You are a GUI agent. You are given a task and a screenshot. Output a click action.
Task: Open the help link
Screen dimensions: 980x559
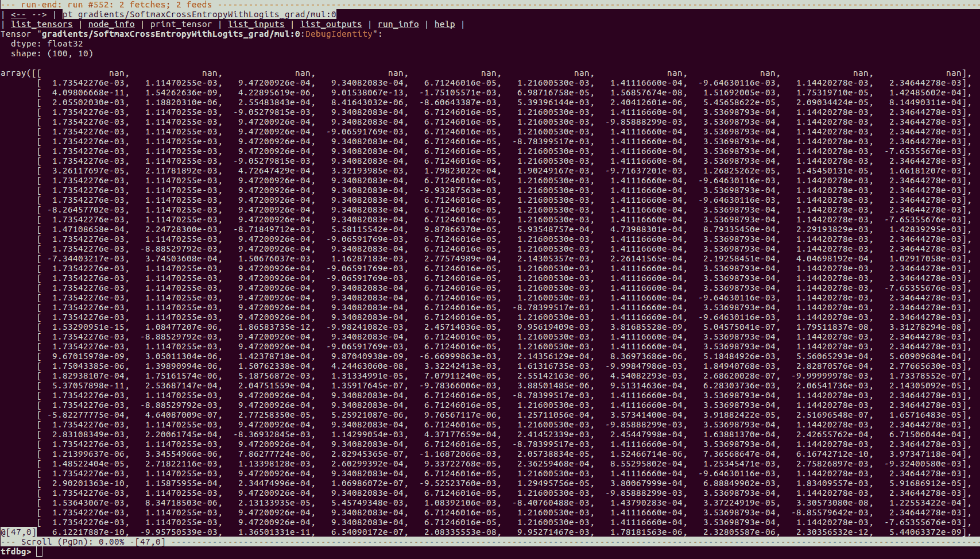tap(444, 24)
